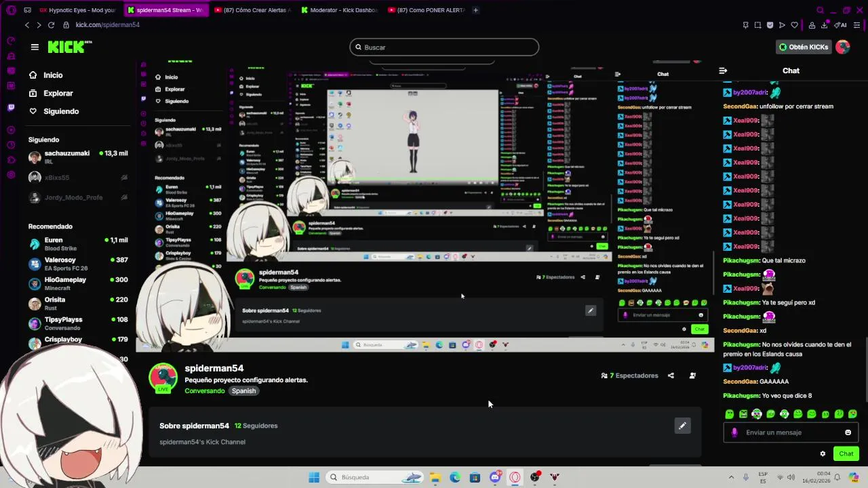This screenshot has width=868, height=488.
Task: Click the Conversando category link
Action: 205,391
